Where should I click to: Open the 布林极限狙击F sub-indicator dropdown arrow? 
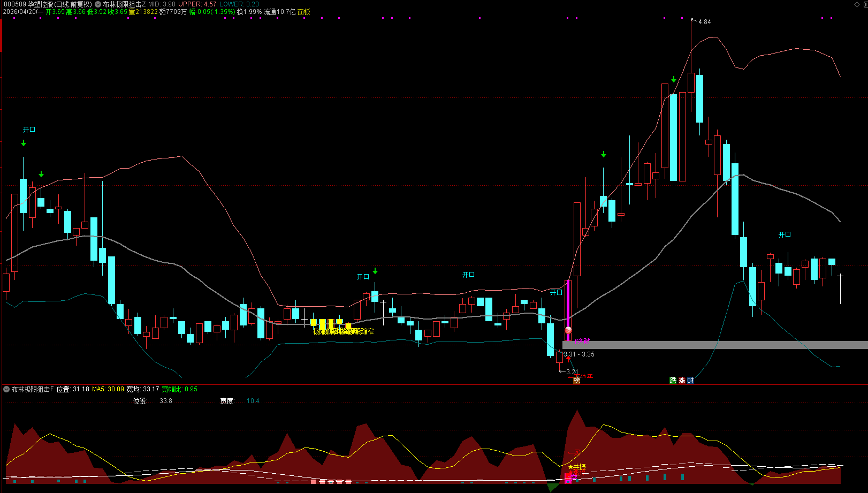click(x=6, y=389)
